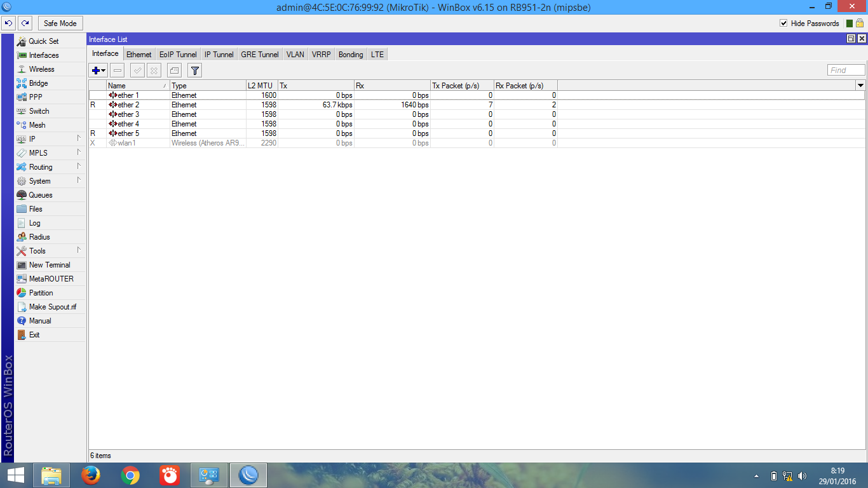The width and height of the screenshot is (868, 488).
Task: Switch to the EoIP Tunnel tab
Action: click(x=179, y=55)
